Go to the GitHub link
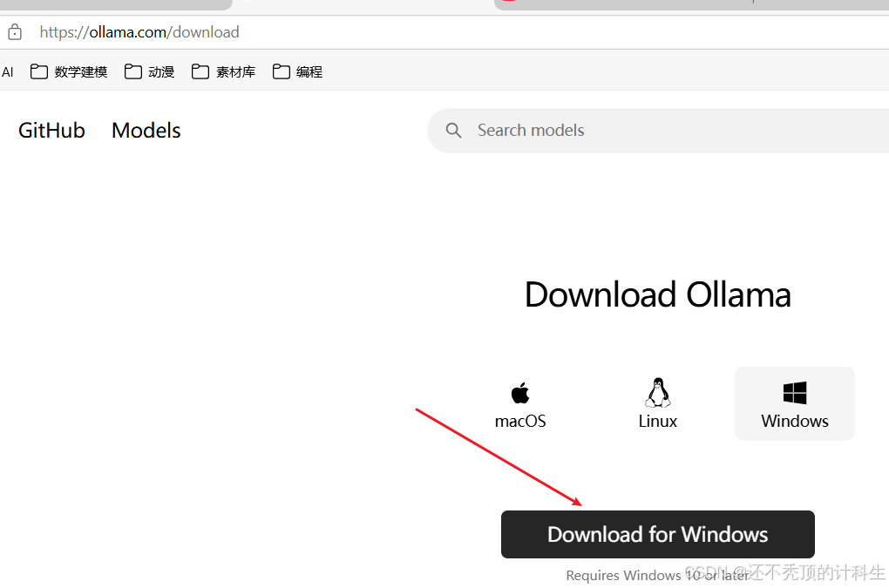889x588 pixels. click(51, 131)
